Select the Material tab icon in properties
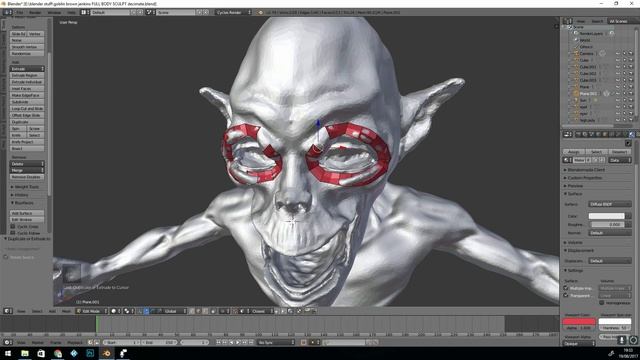 coord(632,134)
